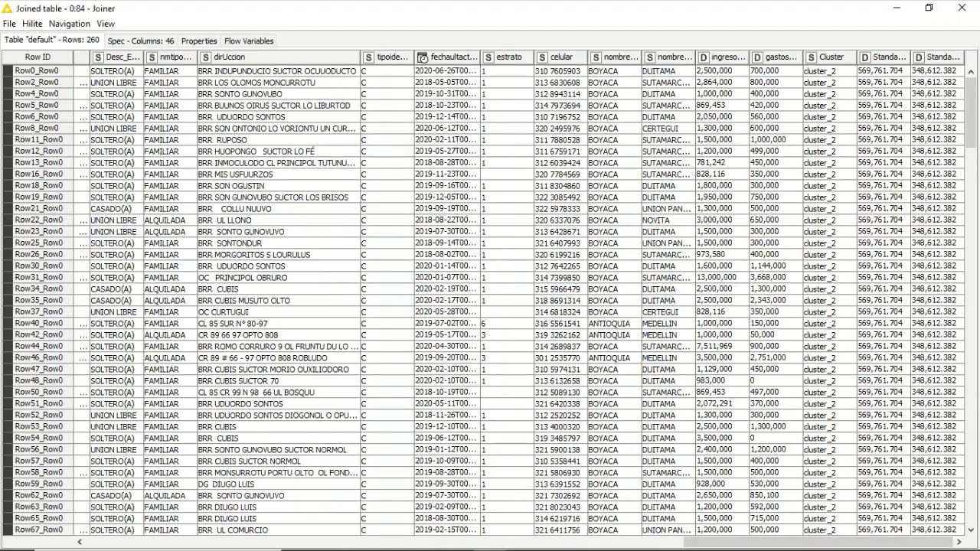Viewport: 980px width, 551px height.
Task: Open the View menu
Action: click(x=106, y=24)
